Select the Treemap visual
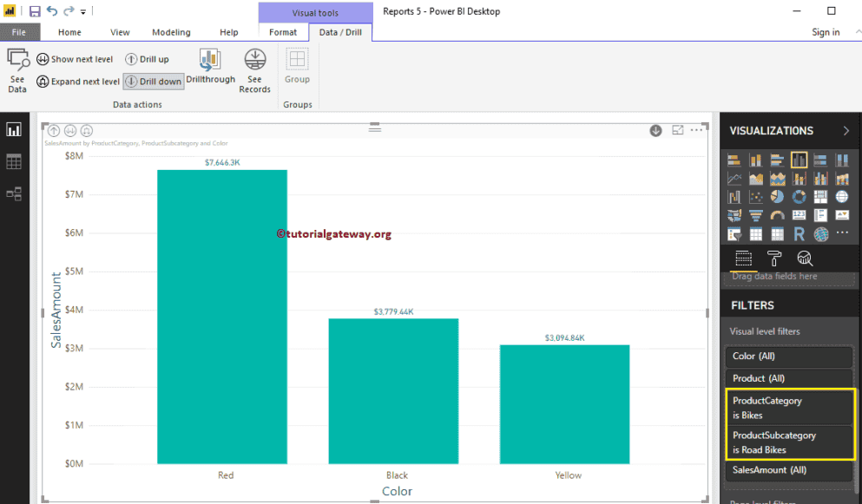The height and width of the screenshot is (504, 862). (820, 197)
